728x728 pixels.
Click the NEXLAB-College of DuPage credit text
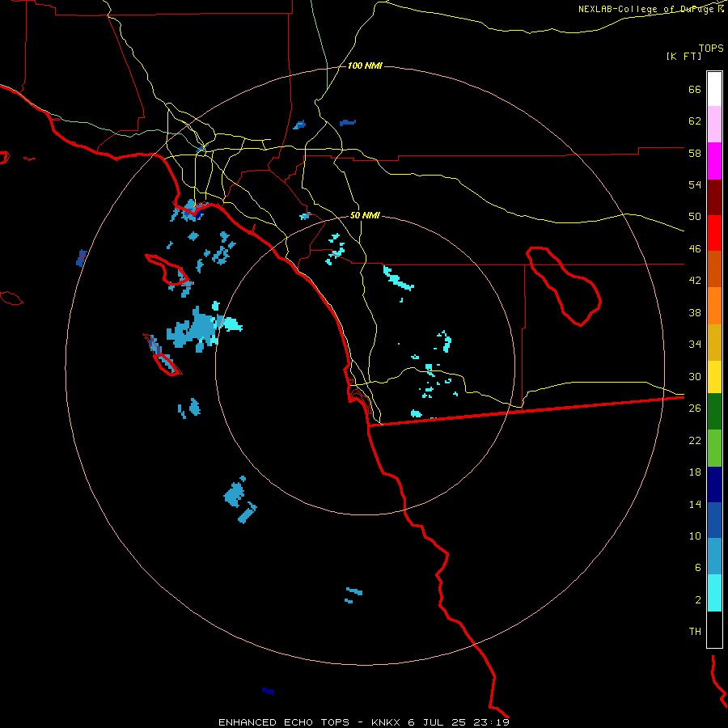tap(647, 9)
